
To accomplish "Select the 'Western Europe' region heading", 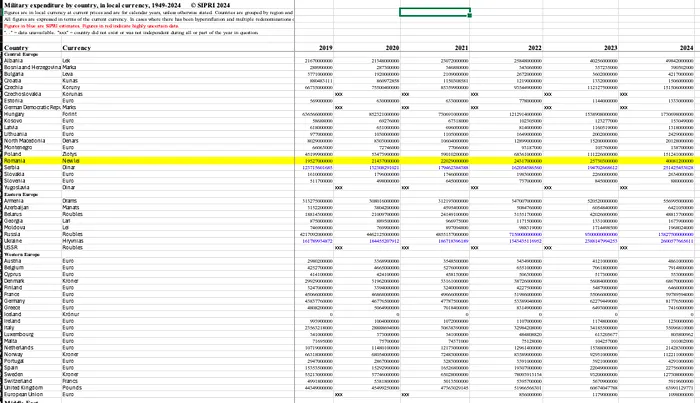I will 22,254.
